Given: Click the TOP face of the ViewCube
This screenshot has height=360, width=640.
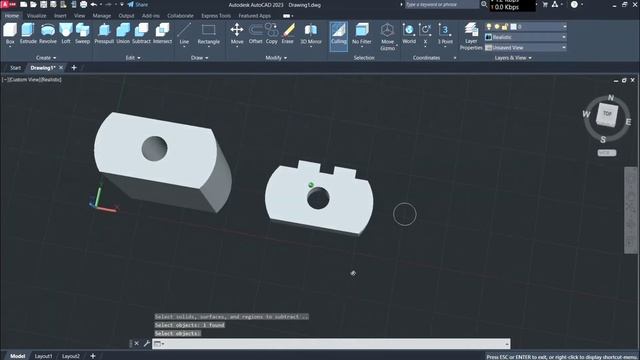Looking at the screenshot, I should pyautogui.click(x=607, y=114).
